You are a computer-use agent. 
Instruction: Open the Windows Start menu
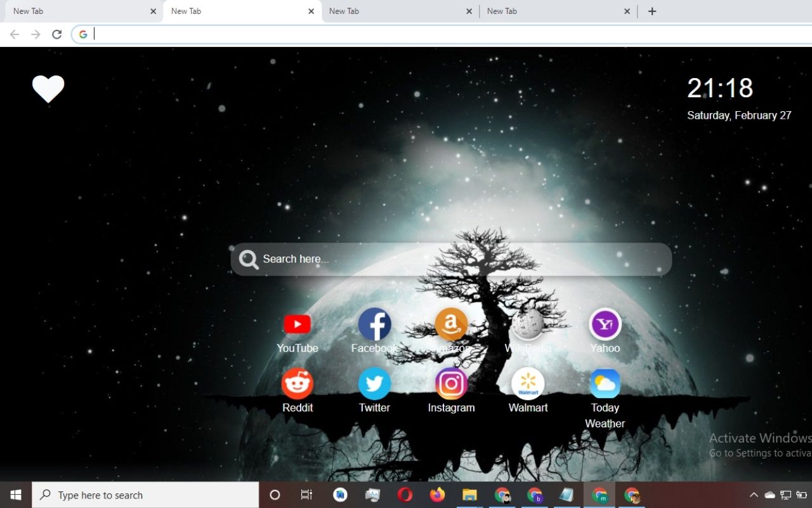(16, 495)
